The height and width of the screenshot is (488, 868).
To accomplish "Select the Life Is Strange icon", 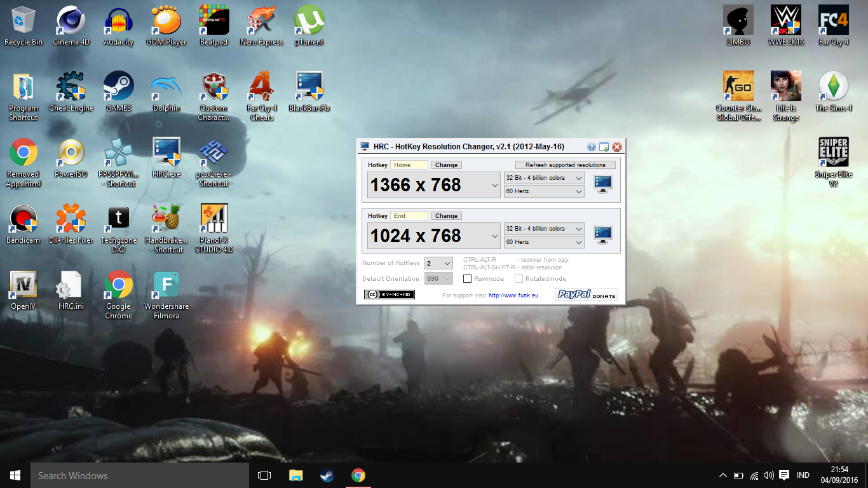I will coord(786,96).
